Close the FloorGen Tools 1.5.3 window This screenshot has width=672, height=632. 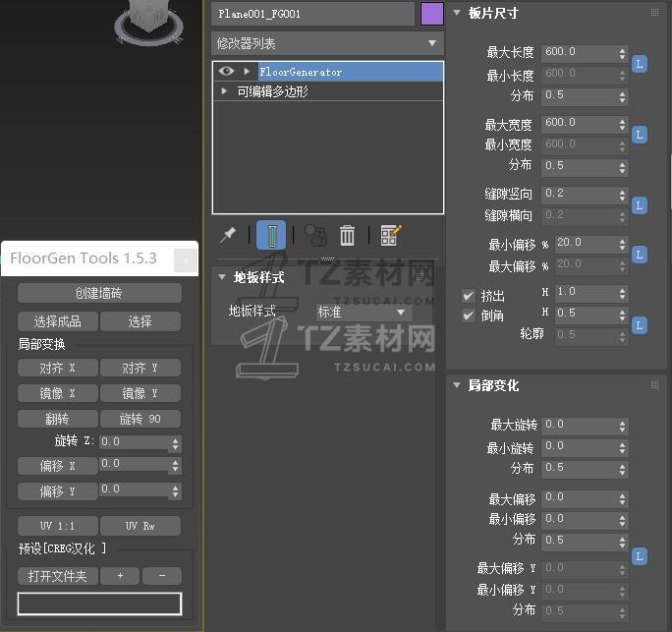(x=185, y=259)
